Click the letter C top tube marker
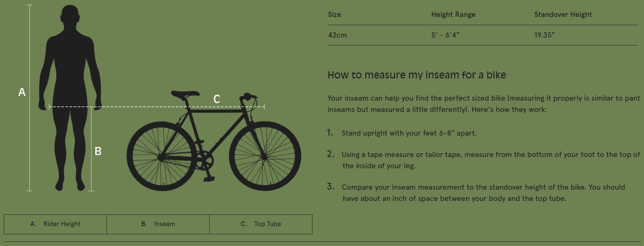Image resolution: width=644 pixels, height=246 pixels. (217, 99)
